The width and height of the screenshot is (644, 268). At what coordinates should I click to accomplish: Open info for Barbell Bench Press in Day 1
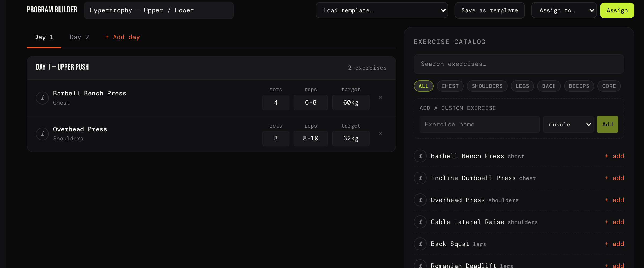tap(42, 98)
